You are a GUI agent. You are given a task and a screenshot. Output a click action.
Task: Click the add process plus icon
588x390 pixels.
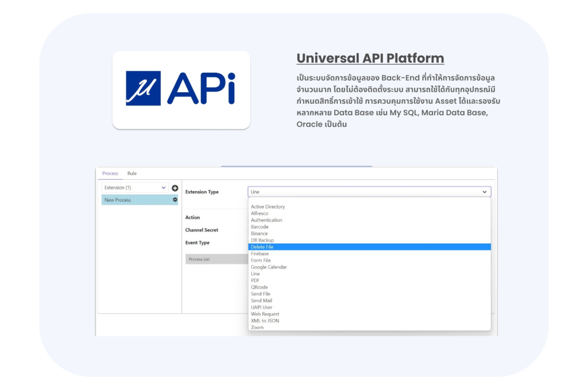175,188
